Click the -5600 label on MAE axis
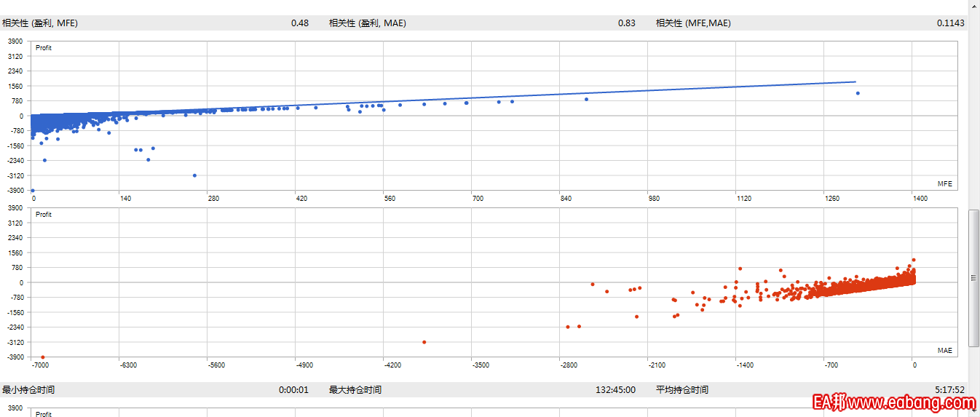The height and width of the screenshot is (417, 980). point(216,365)
